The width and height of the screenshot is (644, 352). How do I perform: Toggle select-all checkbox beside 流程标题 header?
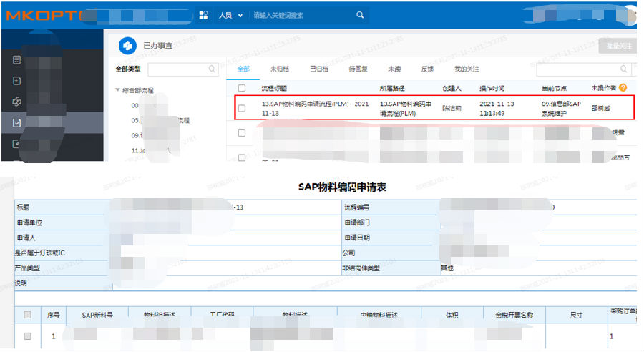(x=242, y=88)
